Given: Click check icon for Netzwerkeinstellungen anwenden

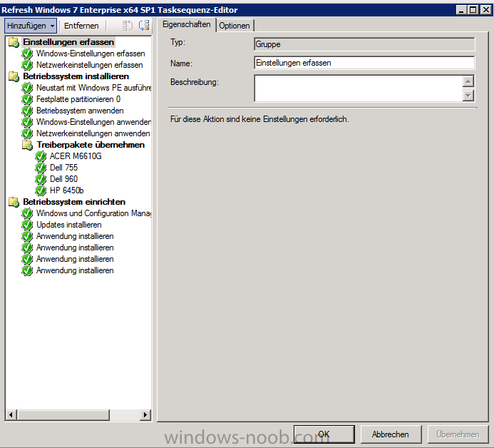Looking at the screenshot, I should pyautogui.click(x=27, y=133).
